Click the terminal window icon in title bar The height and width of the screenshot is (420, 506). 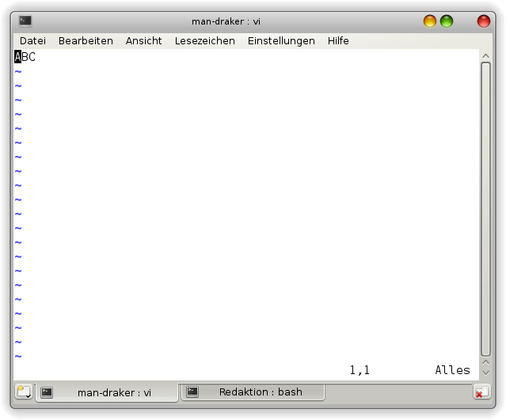tap(25, 21)
